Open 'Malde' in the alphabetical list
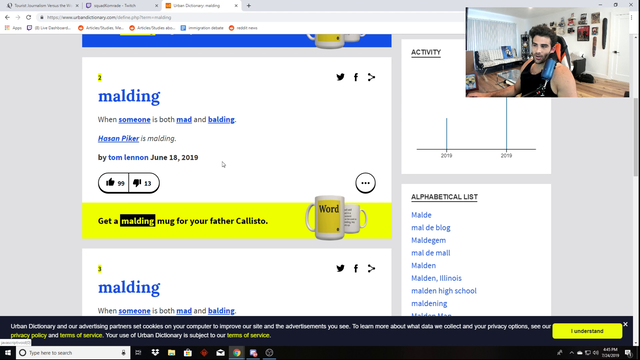640x360 pixels. coord(421,215)
